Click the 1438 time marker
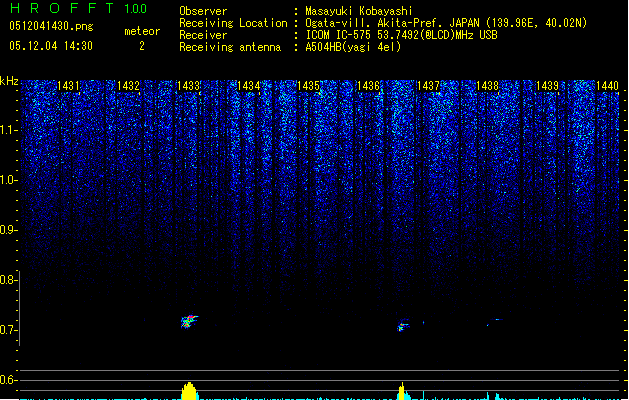 (x=487, y=86)
